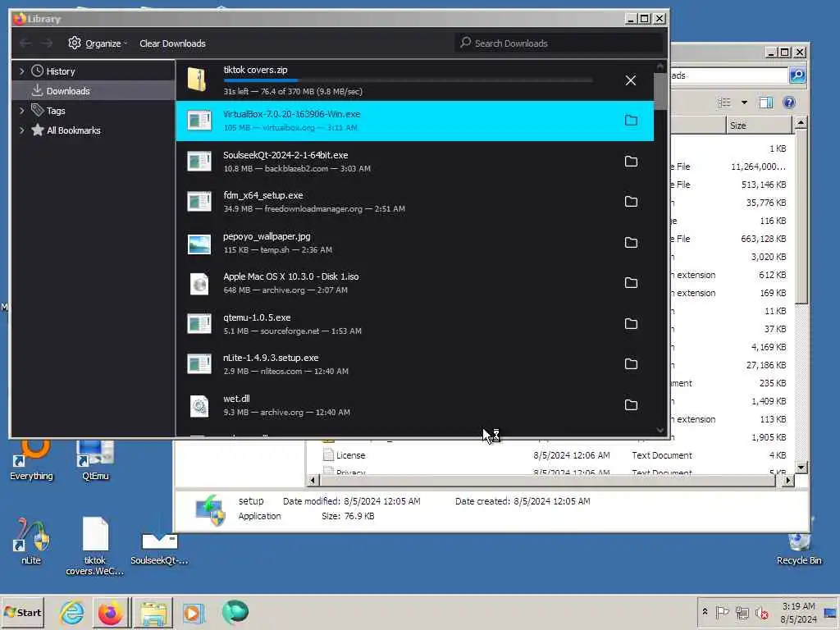Click the tiktok covers.zip progress bar
Screen dimensions: 840x630
click(408, 81)
